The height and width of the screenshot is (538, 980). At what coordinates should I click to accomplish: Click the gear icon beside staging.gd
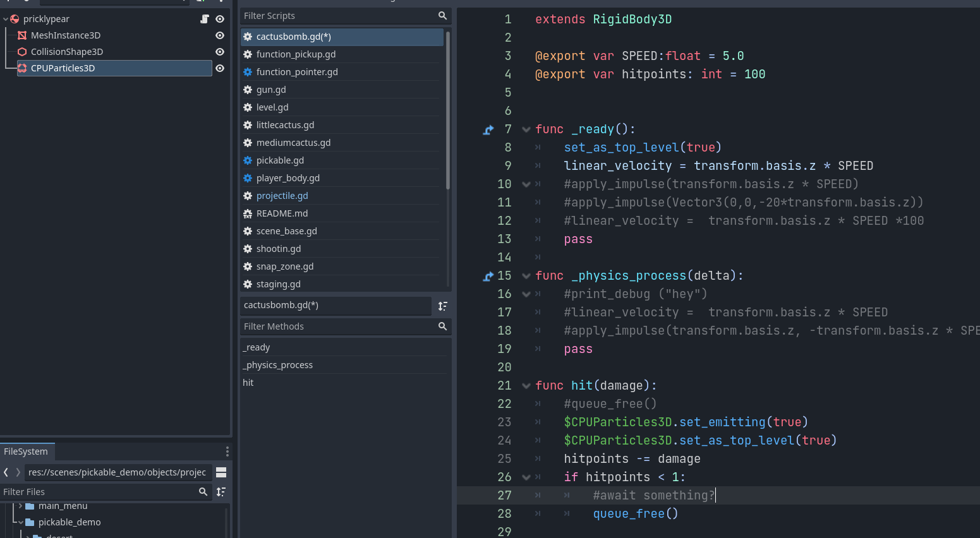click(x=248, y=284)
